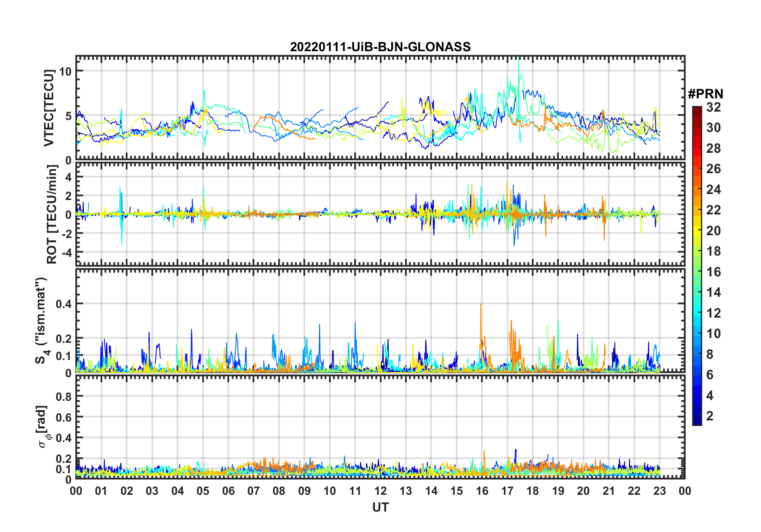Select the VTEC[TECU] y-axis label
The image size is (761, 532).
(49, 108)
